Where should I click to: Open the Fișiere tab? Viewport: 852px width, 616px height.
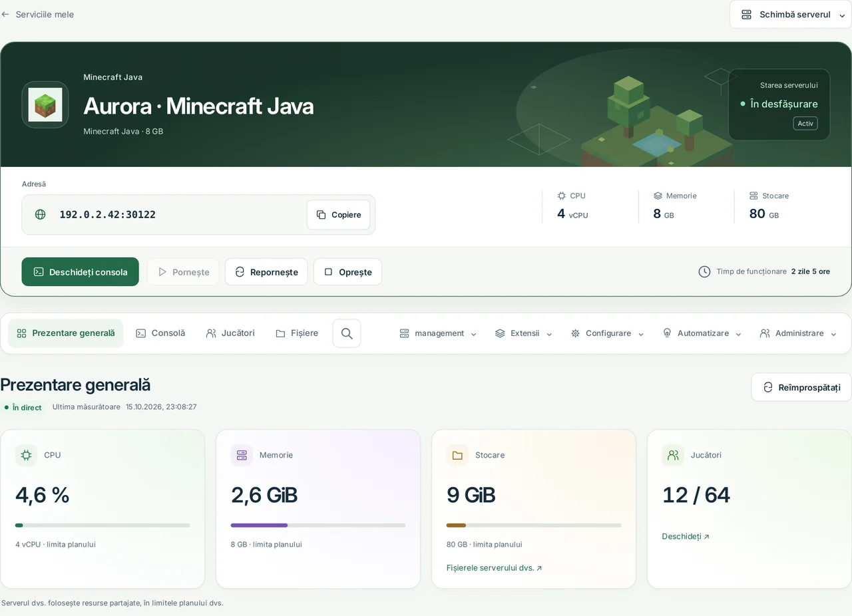(x=297, y=333)
